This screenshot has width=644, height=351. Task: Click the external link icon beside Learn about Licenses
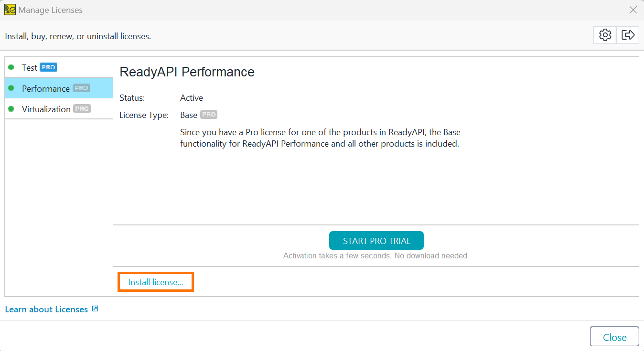[x=95, y=309]
